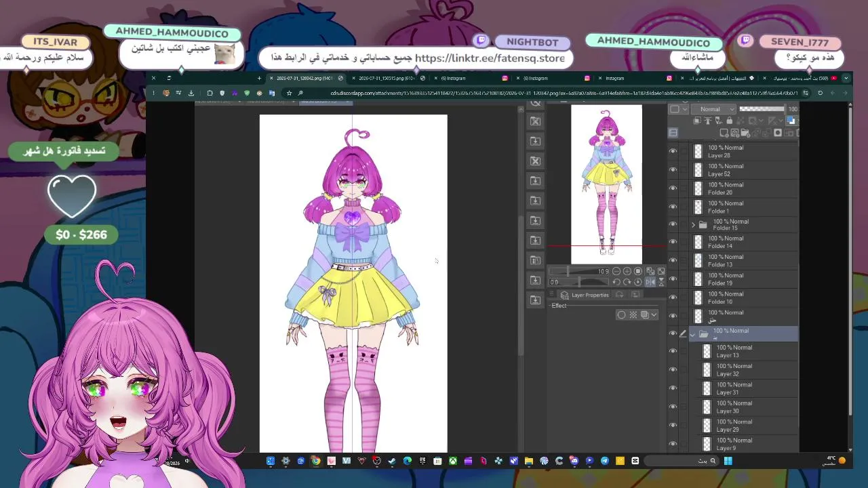This screenshot has width=868, height=488.
Task: Open a new browser tab
Action: pos(258,78)
